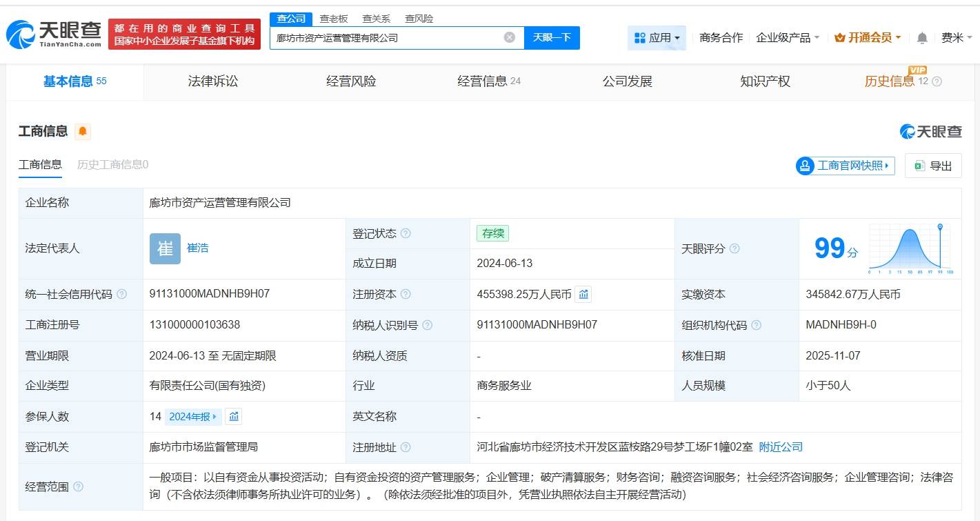Open the 开通会员 dropdown

click(868, 38)
